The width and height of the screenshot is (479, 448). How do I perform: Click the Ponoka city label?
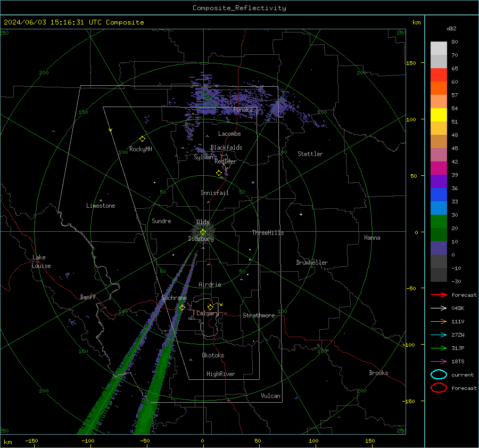pos(243,110)
